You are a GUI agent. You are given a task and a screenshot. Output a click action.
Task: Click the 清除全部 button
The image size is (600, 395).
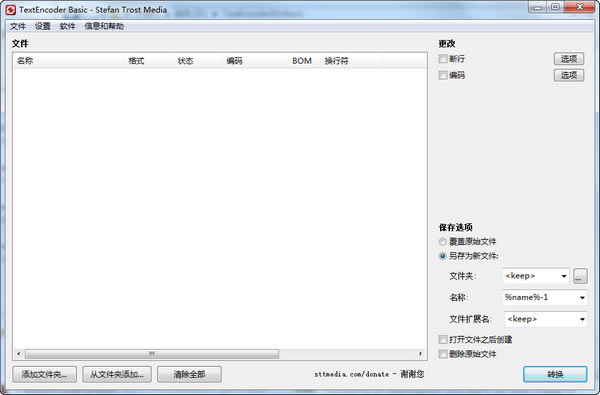coord(189,374)
